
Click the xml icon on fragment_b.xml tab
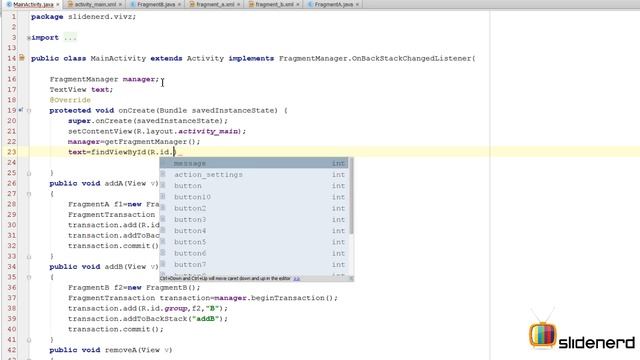tap(251, 4)
